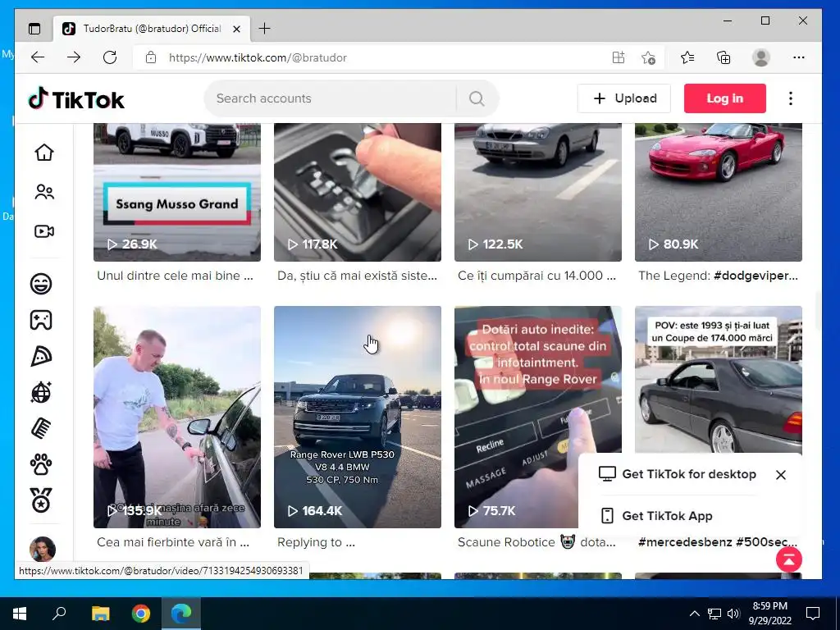Close the Get TikTok for desktop popup
Viewport: 840px width, 630px height.
(x=781, y=475)
